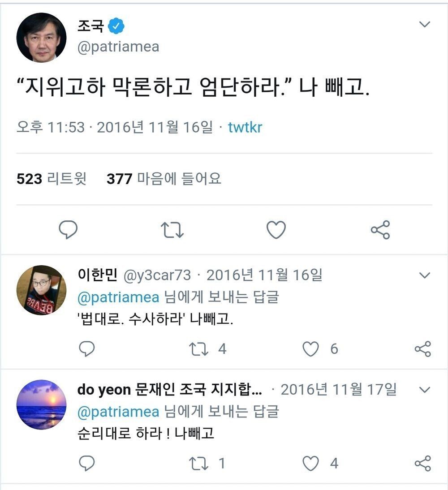Like 이한민's reply with 6 likes
448x490 pixels.
click(311, 349)
